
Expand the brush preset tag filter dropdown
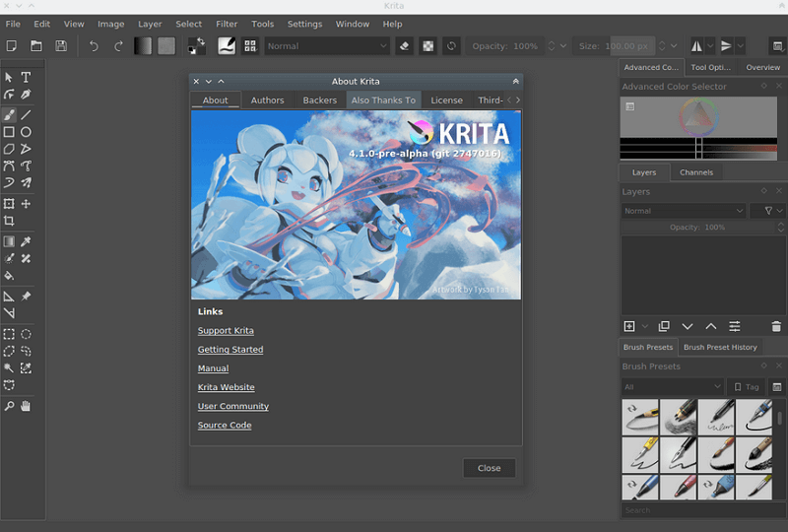[x=673, y=387]
